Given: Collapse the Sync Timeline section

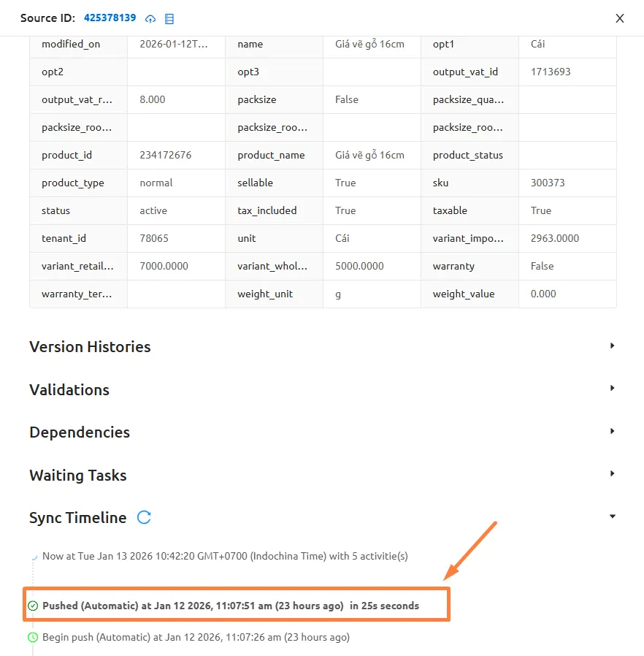Looking at the screenshot, I should coord(612,516).
